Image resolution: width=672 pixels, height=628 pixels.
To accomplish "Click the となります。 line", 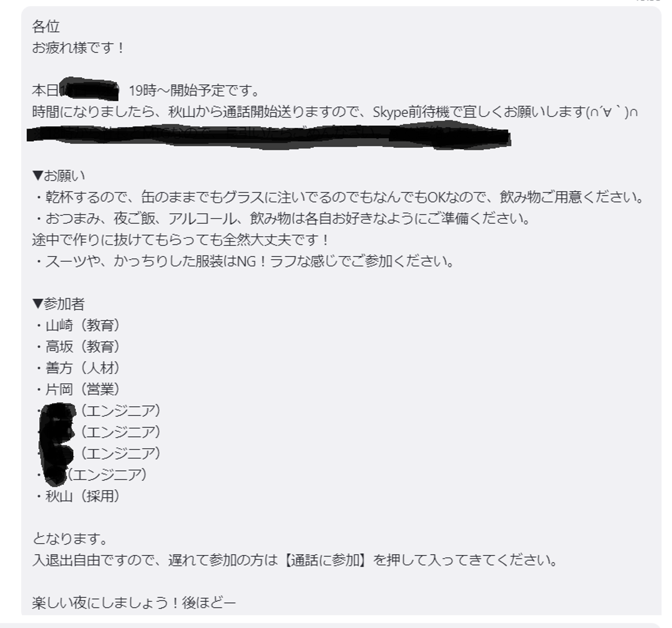I will click(x=70, y=539).
